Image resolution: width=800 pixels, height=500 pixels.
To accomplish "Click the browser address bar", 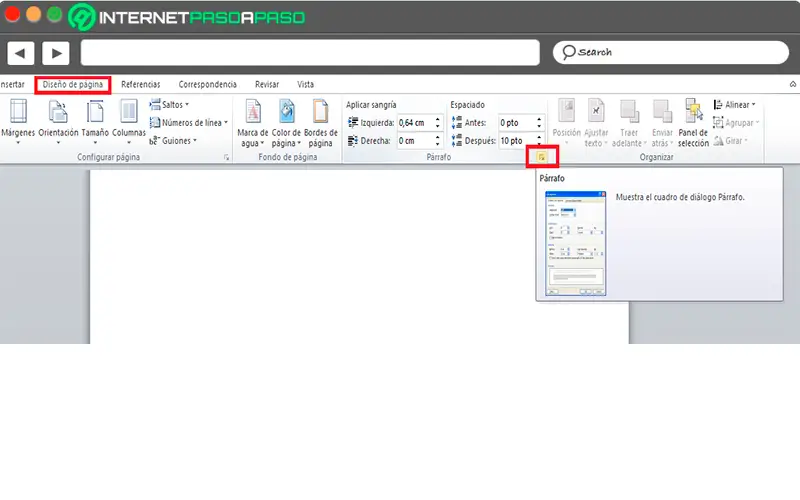I will pyautogui.click(x=310, y=53).
